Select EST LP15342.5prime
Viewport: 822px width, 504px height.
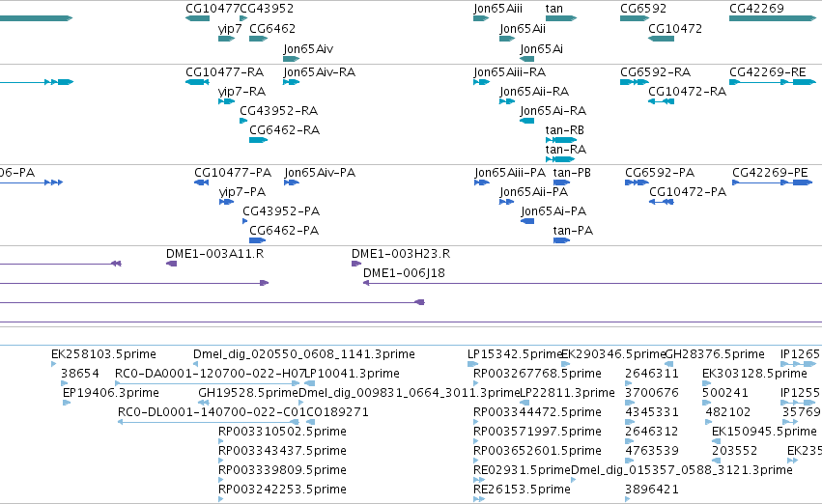[473, 364]
